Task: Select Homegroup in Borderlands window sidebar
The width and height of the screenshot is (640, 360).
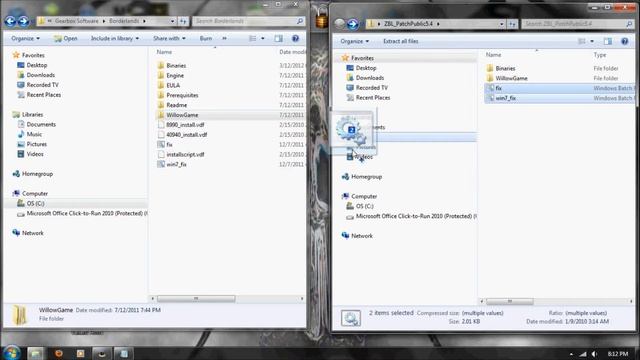Action: pyautogui.click(x=37, y=174)
